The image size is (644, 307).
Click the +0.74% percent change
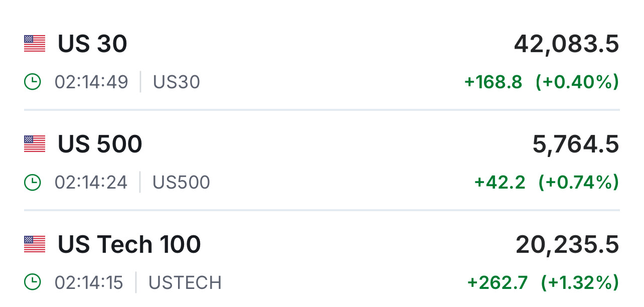[579, 182]
